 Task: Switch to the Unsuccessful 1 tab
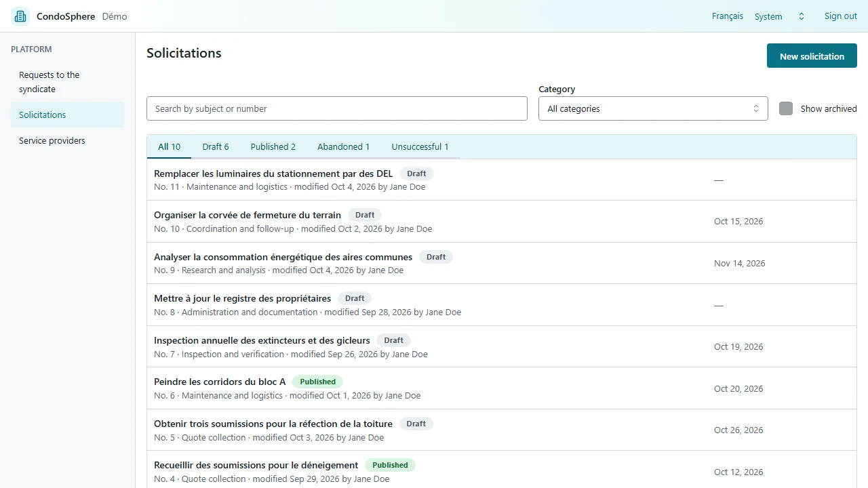coord(420,146)
